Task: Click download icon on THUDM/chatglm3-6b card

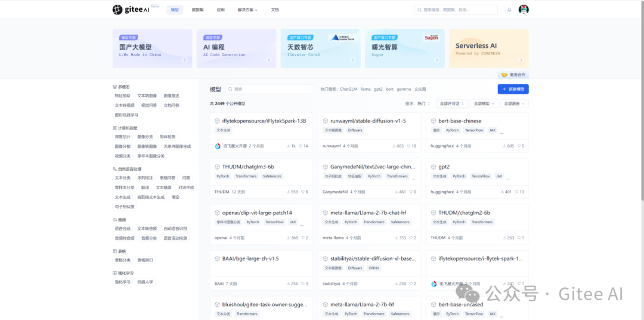Action: point(289,192)
